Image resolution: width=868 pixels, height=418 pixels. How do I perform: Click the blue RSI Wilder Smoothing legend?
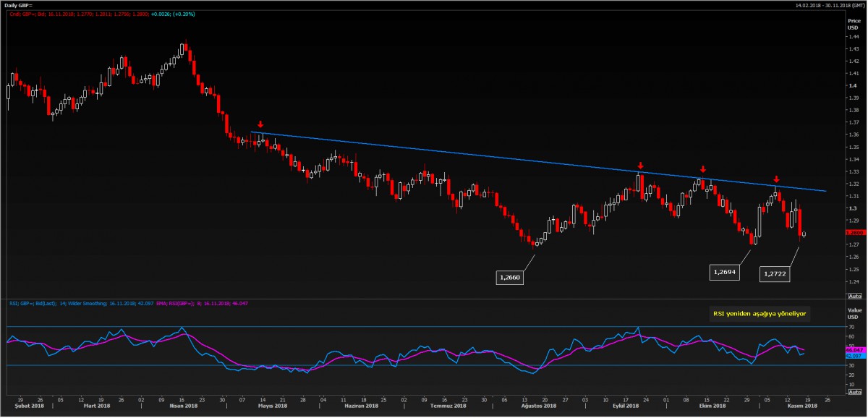pos(80,304)
